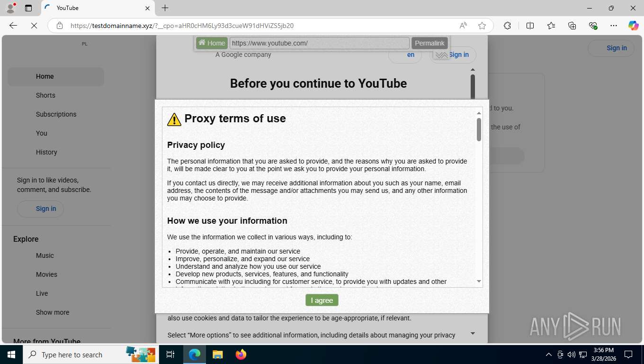Click the sidebar Sign in button

pos(40,209)
